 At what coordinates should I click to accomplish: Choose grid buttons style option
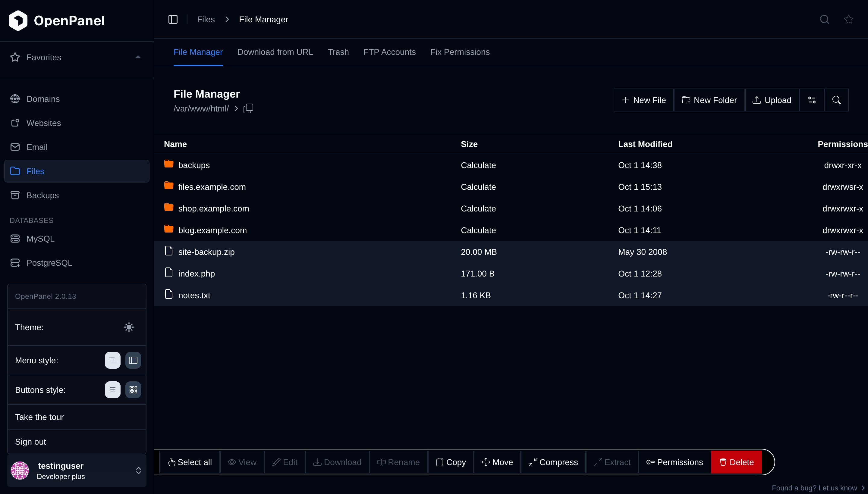(133, 389)
